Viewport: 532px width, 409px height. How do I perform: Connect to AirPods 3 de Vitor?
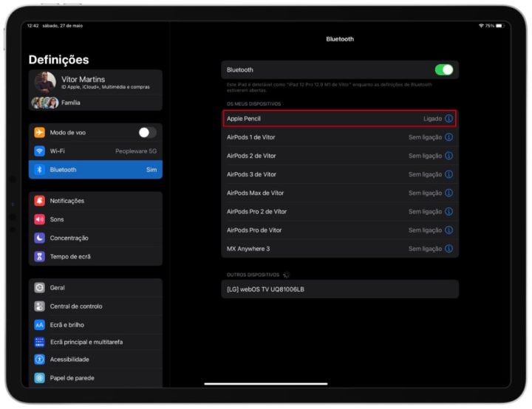pyautogui.click(x=340, y=174)
